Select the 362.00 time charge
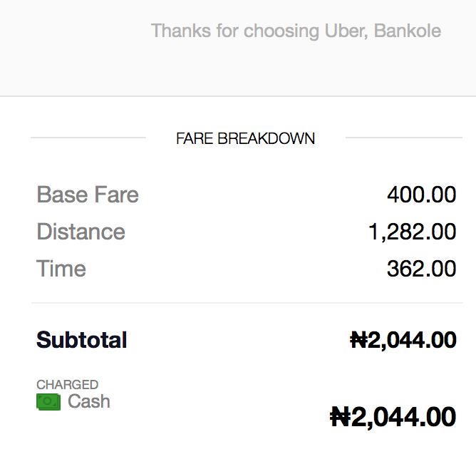The height and width of the screenshot is (459, 476). [x=421, y=269]
